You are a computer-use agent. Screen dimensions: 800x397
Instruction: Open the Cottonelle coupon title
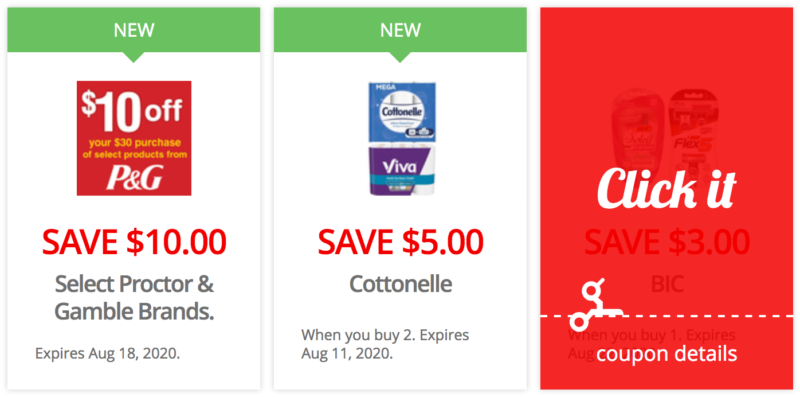401,284
